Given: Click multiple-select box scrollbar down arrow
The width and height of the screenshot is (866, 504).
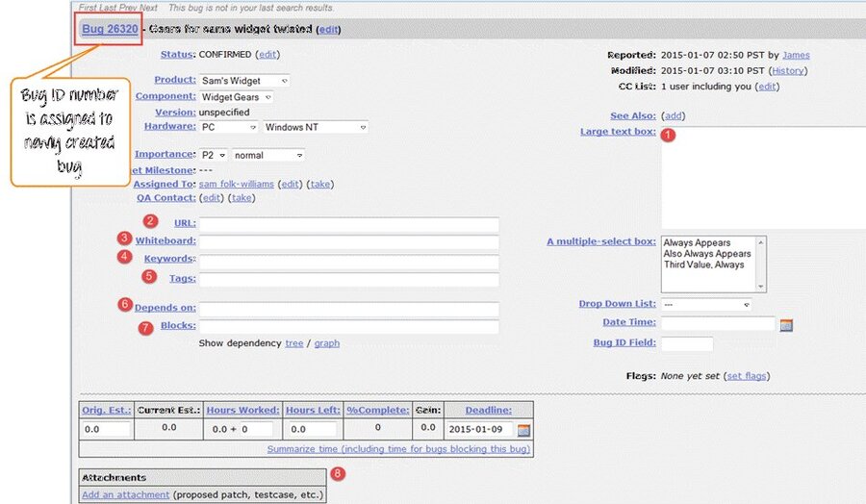Looking at the screenshot, I should (760, 286).
